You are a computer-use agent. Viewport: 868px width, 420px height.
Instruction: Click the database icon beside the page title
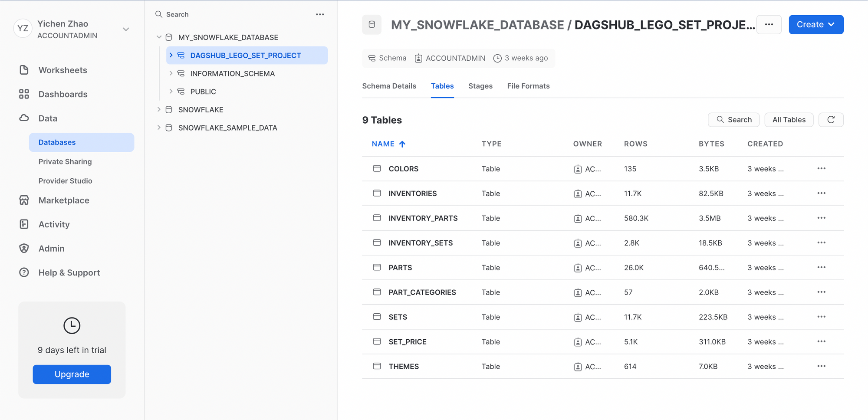click(372, 25)
